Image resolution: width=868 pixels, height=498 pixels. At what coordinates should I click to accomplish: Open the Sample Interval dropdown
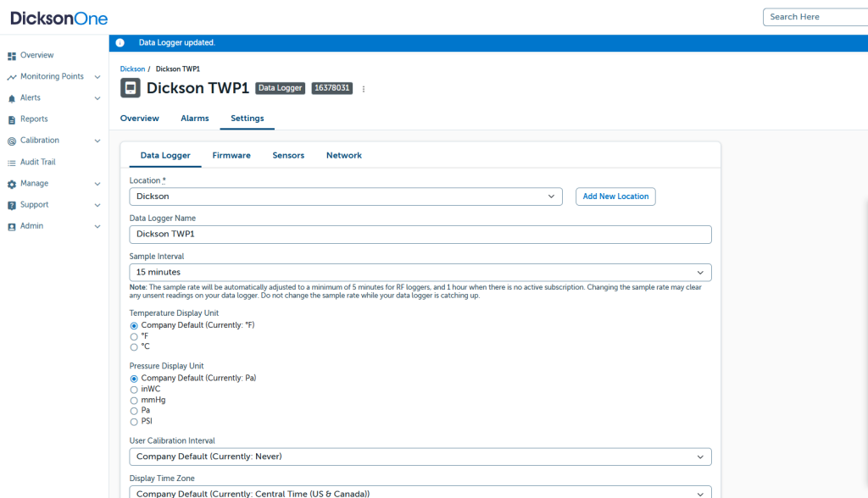point(420,273)
